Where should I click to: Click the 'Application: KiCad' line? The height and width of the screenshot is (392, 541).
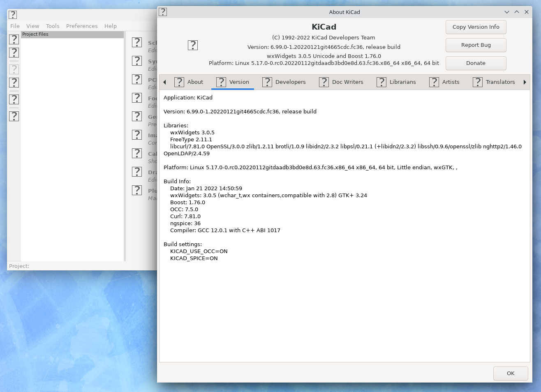point(188,98)
